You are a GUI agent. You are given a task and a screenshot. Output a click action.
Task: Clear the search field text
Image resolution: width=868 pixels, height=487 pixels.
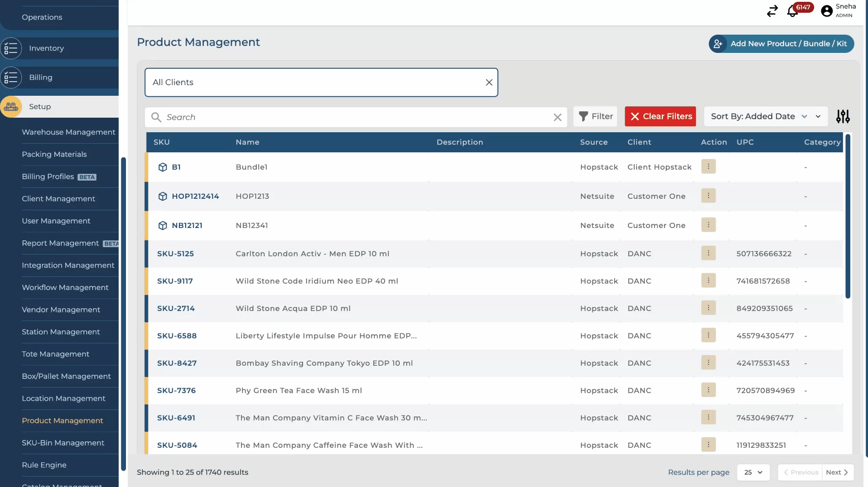557,118
